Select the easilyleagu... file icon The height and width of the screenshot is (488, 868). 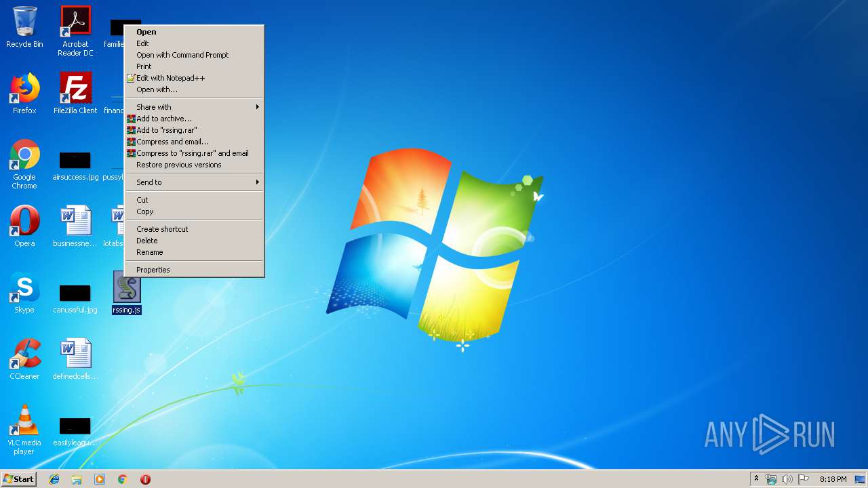tap(75, 432)
